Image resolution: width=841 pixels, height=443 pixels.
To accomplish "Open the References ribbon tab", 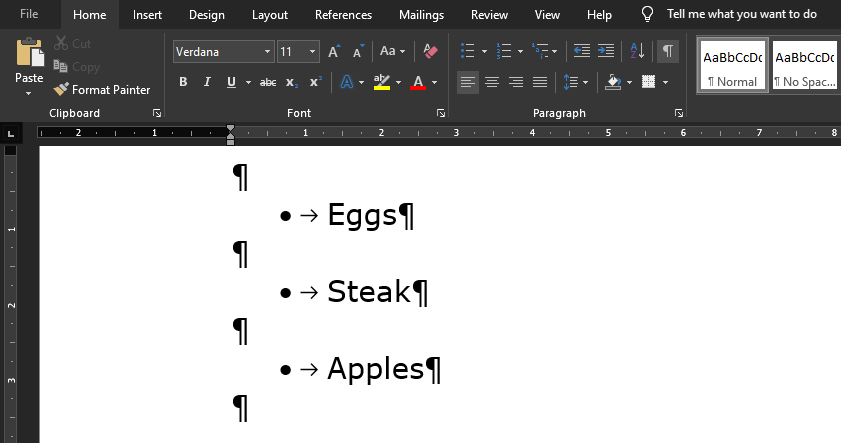I will [343, 15].
